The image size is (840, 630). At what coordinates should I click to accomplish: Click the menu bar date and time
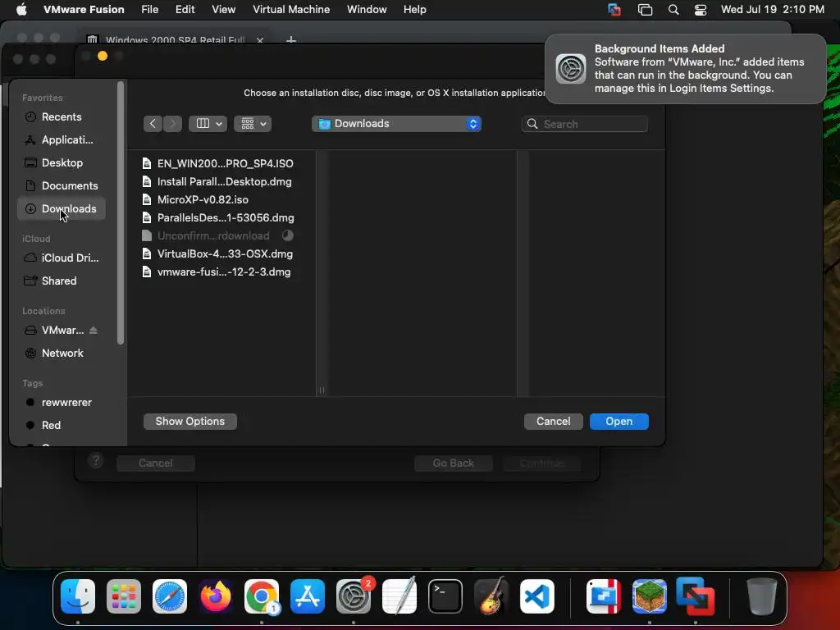pyautogui.click(x=772, y=10)
